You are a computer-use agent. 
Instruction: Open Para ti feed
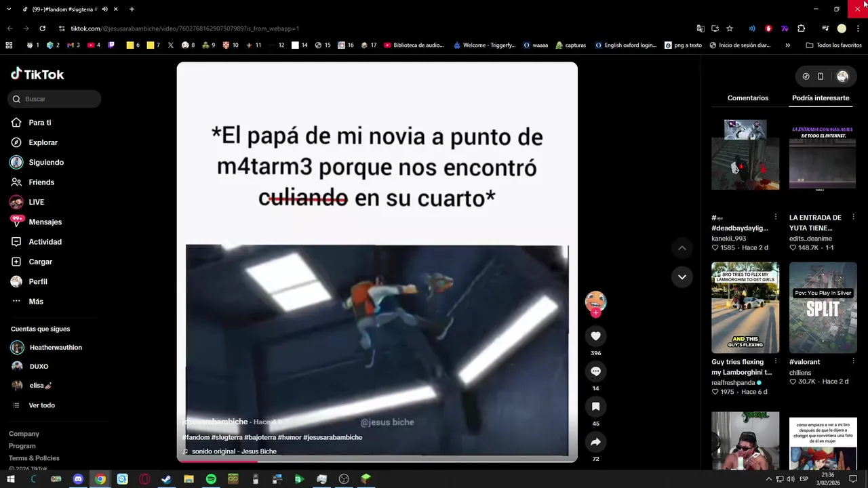(x=40, y=123)
